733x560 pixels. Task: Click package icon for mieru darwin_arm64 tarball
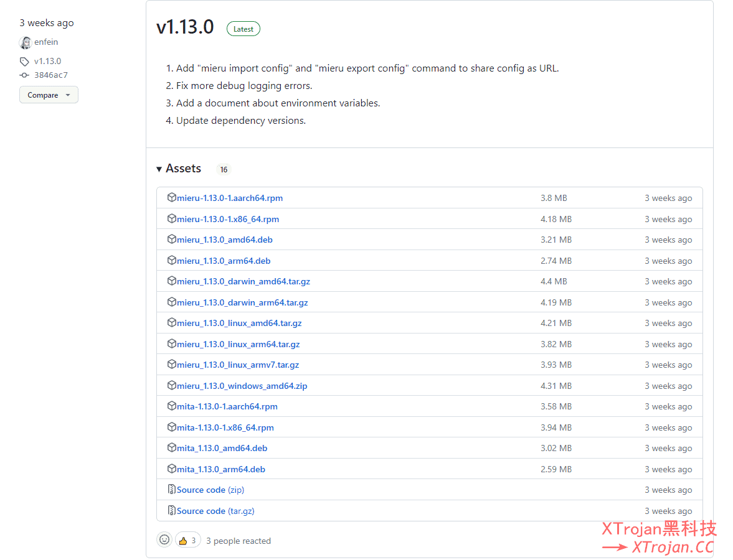pos(171,302)
